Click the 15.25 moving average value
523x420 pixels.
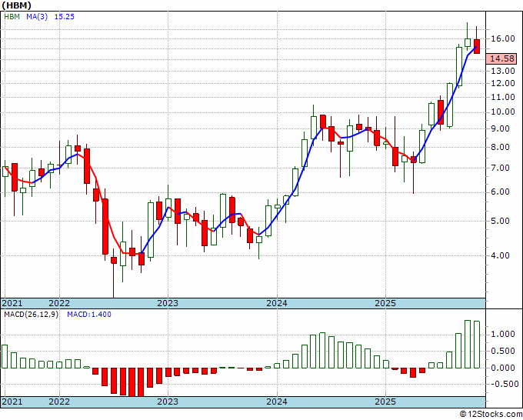coord(65,17)
